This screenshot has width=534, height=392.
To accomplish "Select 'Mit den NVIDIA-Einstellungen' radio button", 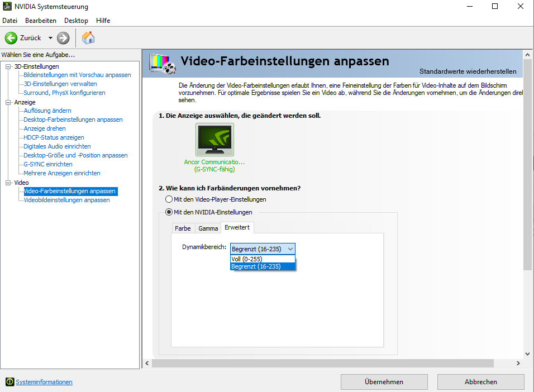I will 169,212.
